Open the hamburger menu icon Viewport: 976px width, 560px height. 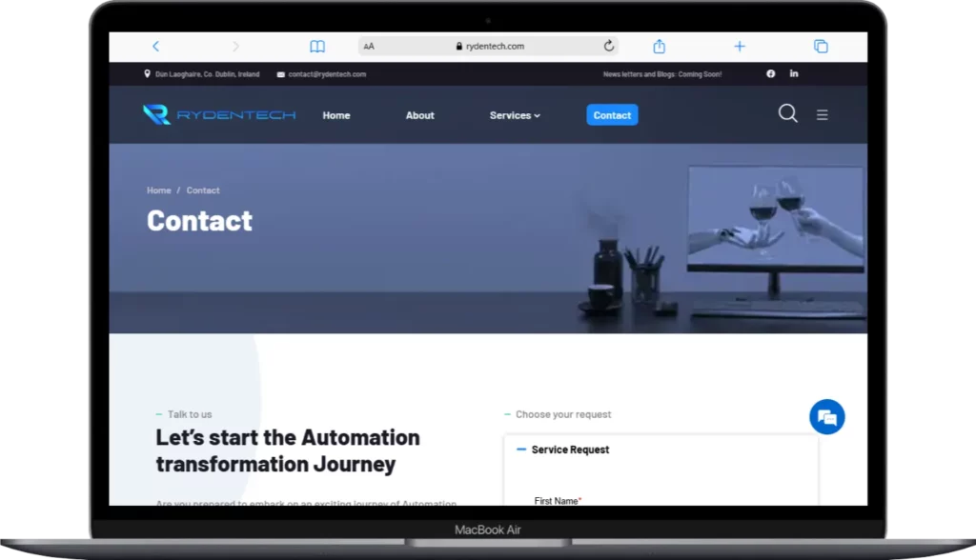[822, 115]
